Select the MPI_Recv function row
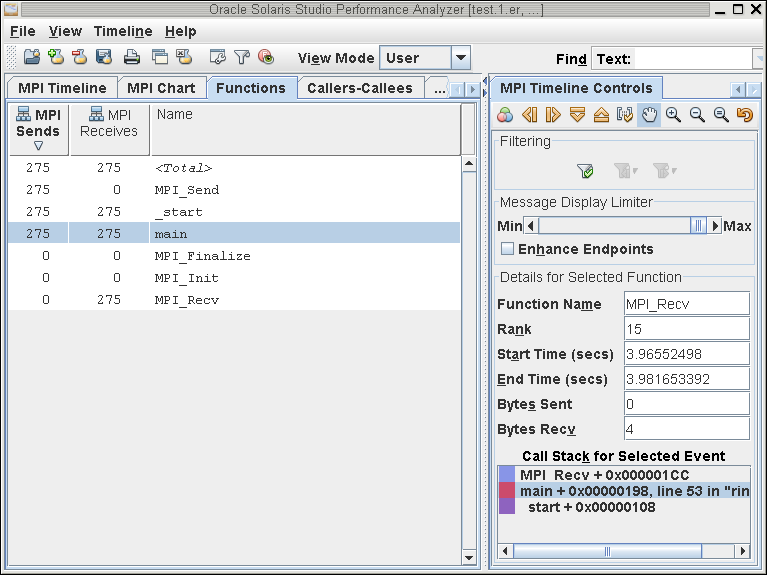Screen dimensions: 767x575 tap(234, 300)
